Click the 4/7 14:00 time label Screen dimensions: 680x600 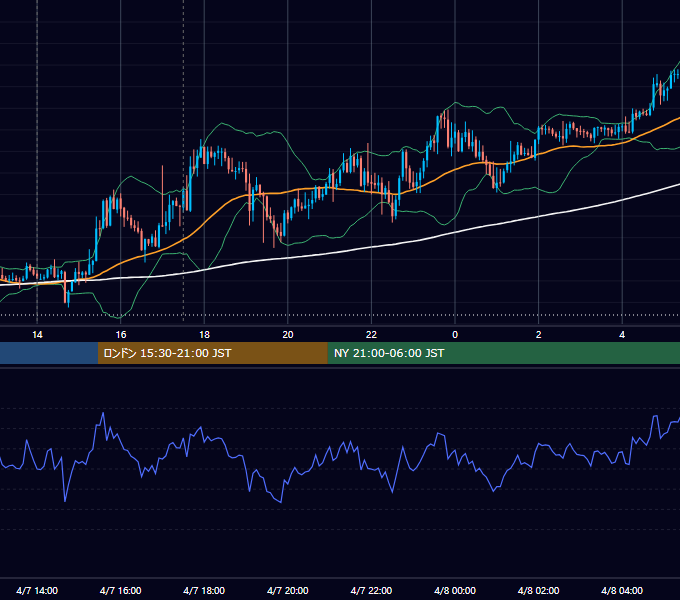(37, 590)
